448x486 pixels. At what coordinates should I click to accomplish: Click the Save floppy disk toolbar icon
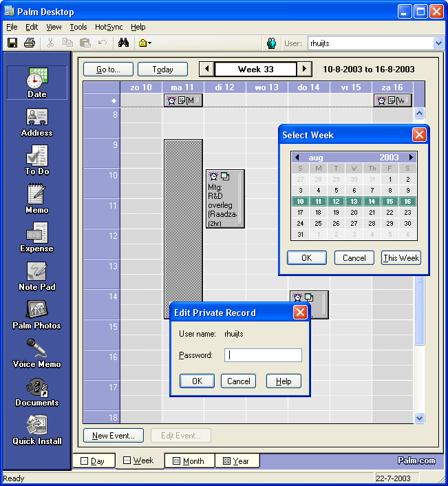pos(12,43)
